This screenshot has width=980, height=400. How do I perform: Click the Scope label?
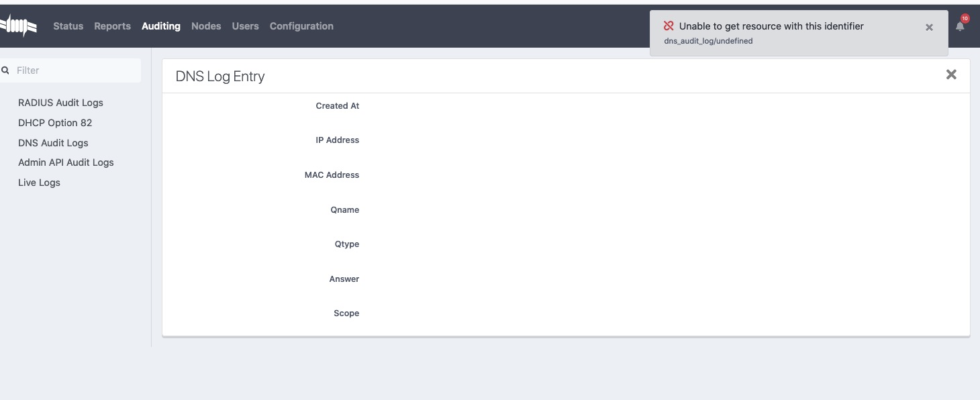(x=346, y=313)
